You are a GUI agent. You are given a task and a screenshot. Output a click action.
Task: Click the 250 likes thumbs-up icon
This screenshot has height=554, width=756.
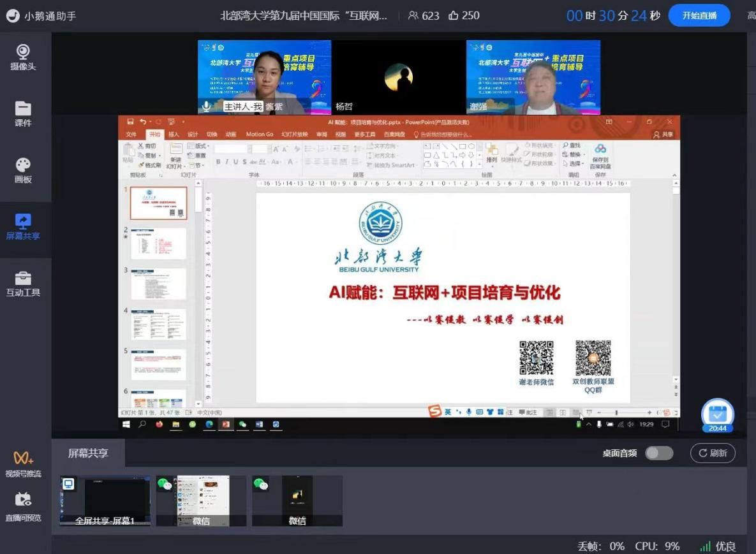[x=454, y=16]
